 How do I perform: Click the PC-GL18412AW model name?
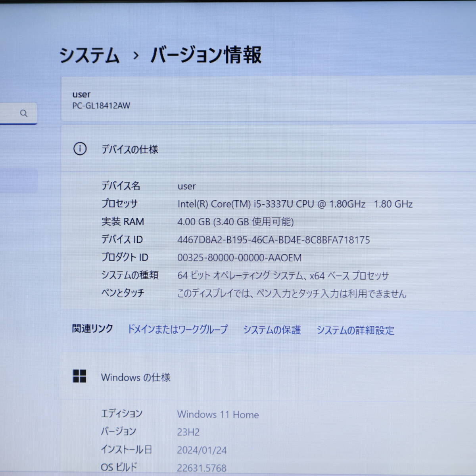[x=101, y=106]
